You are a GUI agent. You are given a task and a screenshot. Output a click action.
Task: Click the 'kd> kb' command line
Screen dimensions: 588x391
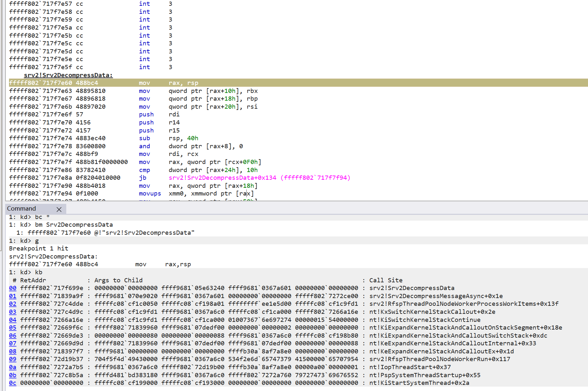[x=26, y=272]
